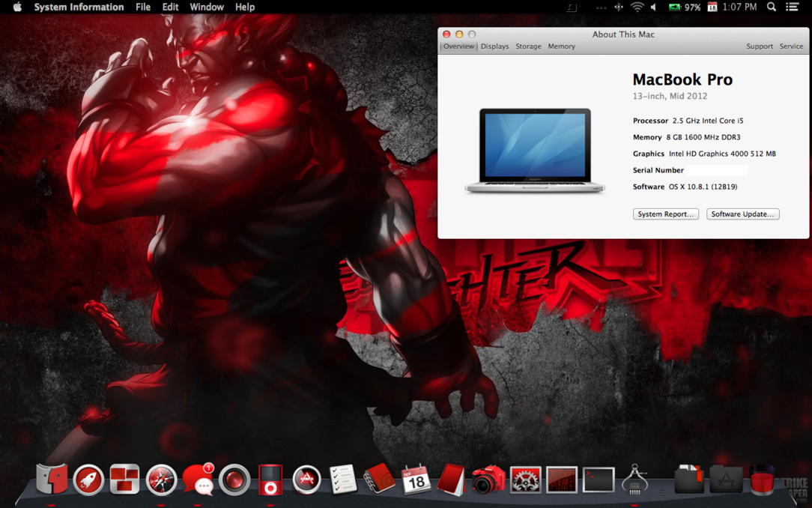The height and width of the screenshot is (508, 812).
Task: Open Terminal from the dock
Action: [598, 480]
